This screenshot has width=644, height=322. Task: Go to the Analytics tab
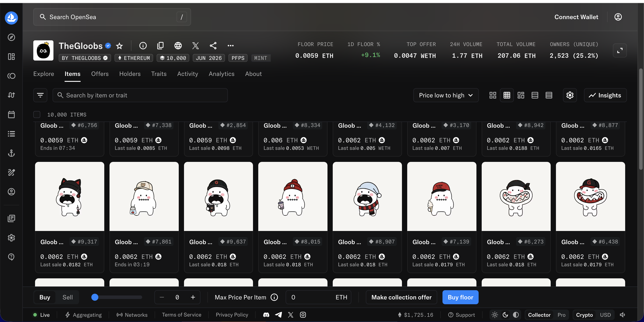click(221, 74)
